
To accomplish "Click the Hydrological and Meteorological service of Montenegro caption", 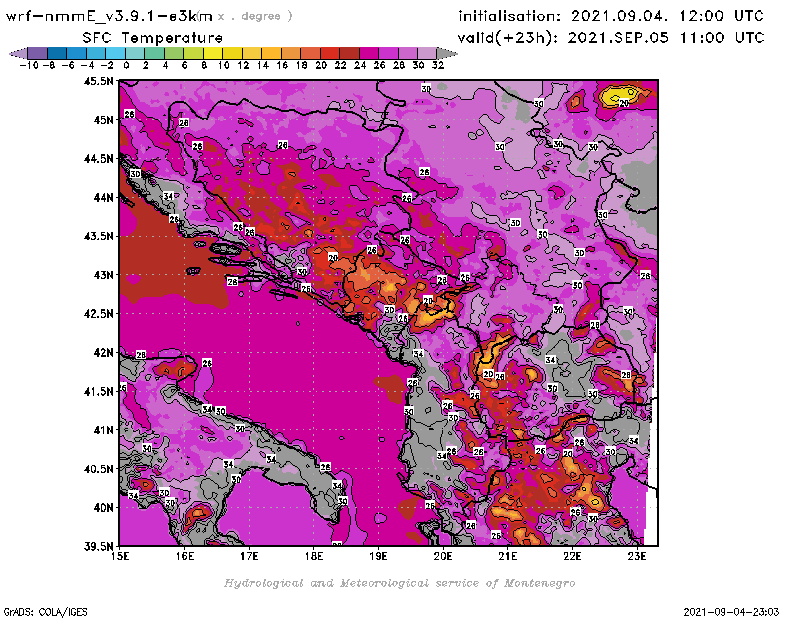I will 399,583.
